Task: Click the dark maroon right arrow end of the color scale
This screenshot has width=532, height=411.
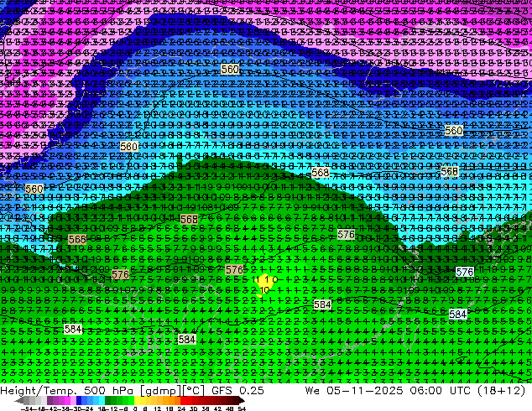Action: tap(241, 400)
